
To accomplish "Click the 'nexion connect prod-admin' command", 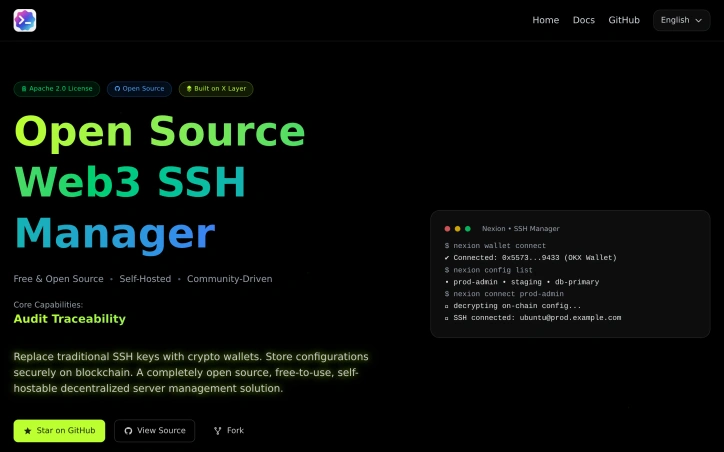I will tap(504, 294).
